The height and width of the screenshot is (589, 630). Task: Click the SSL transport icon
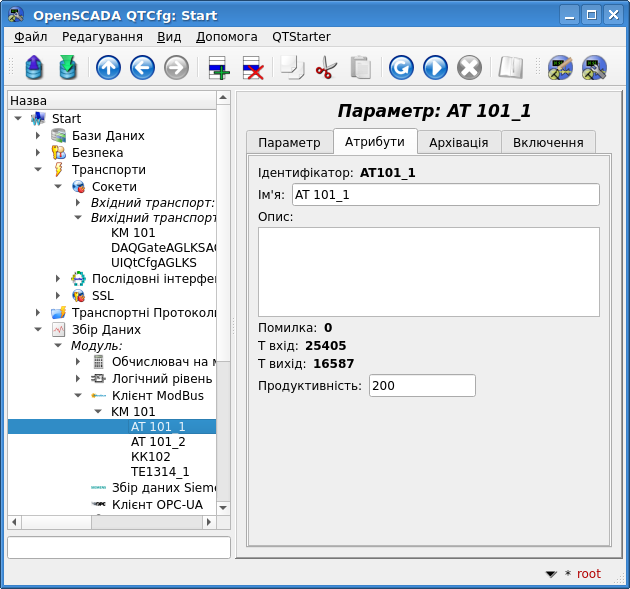pos(78,296)
